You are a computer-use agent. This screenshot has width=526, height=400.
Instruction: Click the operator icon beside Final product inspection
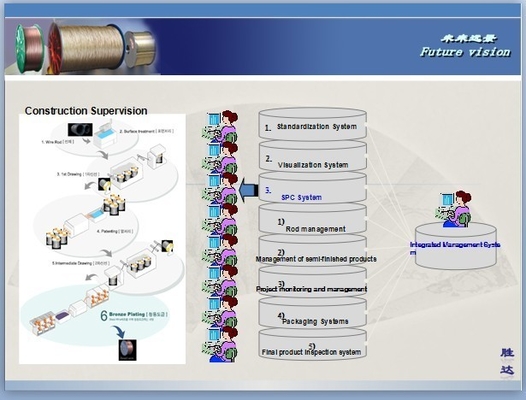[x=220, y=344]
